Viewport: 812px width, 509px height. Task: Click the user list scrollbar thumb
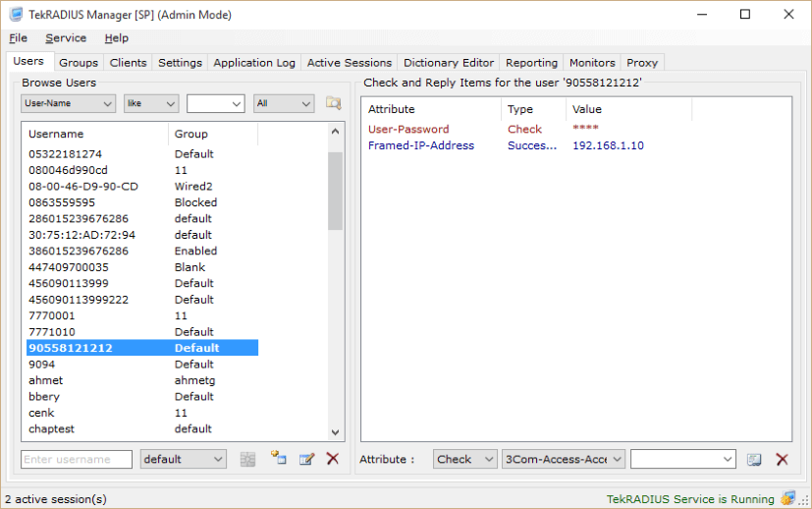pos(336,191)
